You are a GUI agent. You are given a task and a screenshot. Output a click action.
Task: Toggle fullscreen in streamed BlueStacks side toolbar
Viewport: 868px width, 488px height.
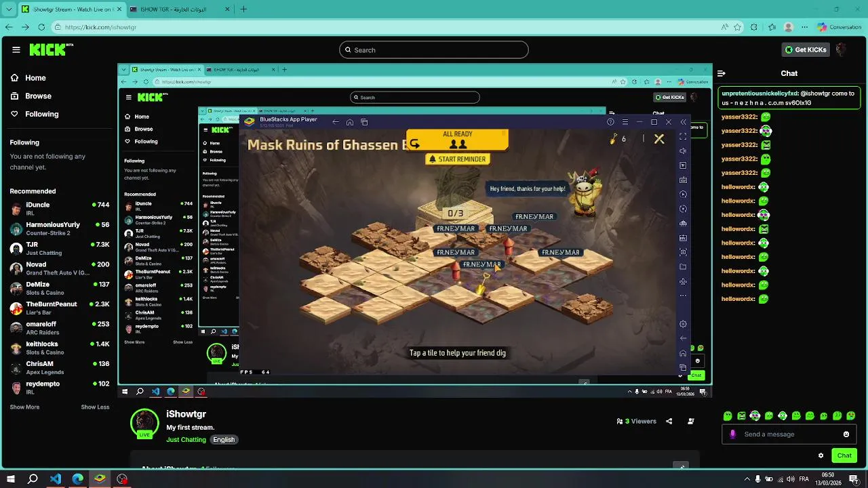pos(683,137)
